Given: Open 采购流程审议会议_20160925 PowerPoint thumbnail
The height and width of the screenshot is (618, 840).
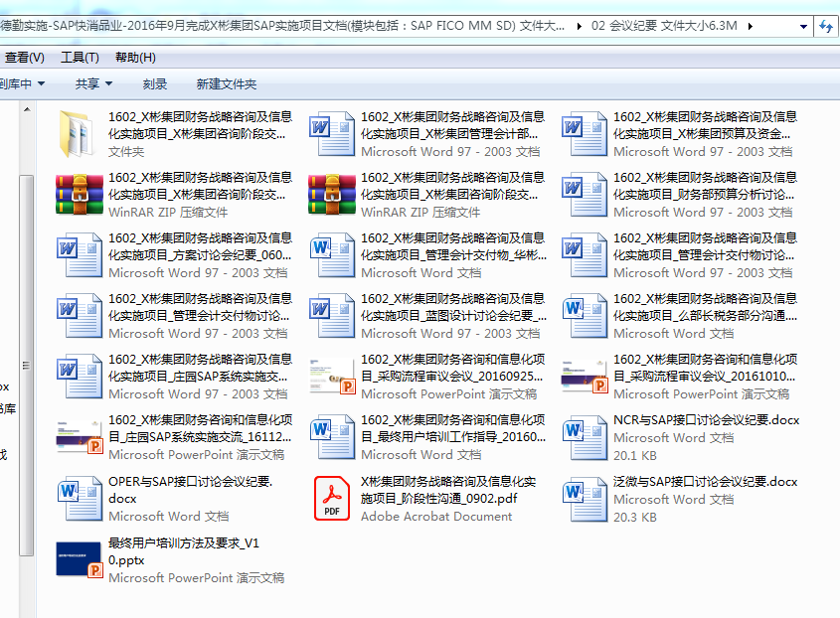Looking at the screenshot, I should (332, 376).
